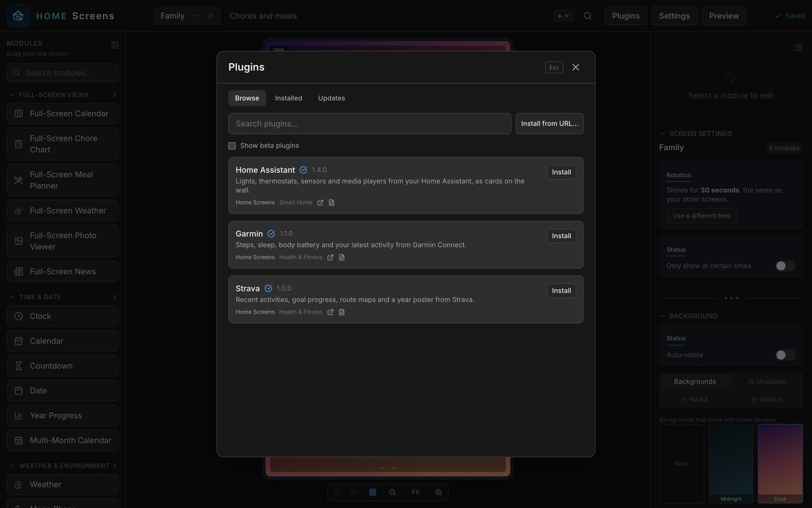
Task: Install the Home Assistant plugin
Action: 561,172
